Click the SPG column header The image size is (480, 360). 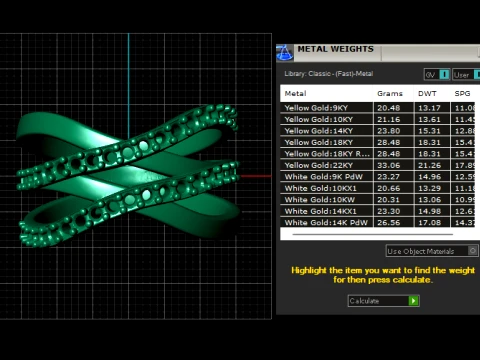[x=463, y=93]
